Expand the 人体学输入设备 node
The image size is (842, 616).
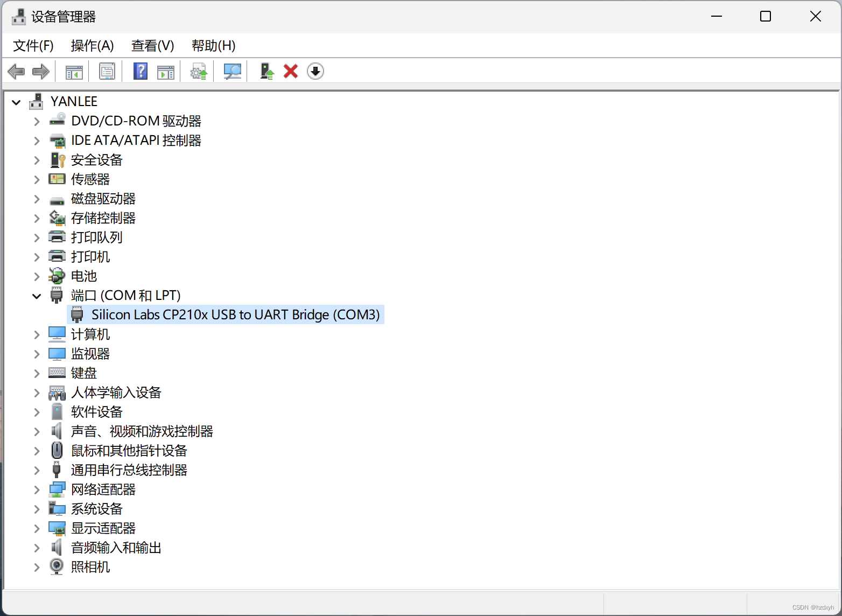point(37,393)
